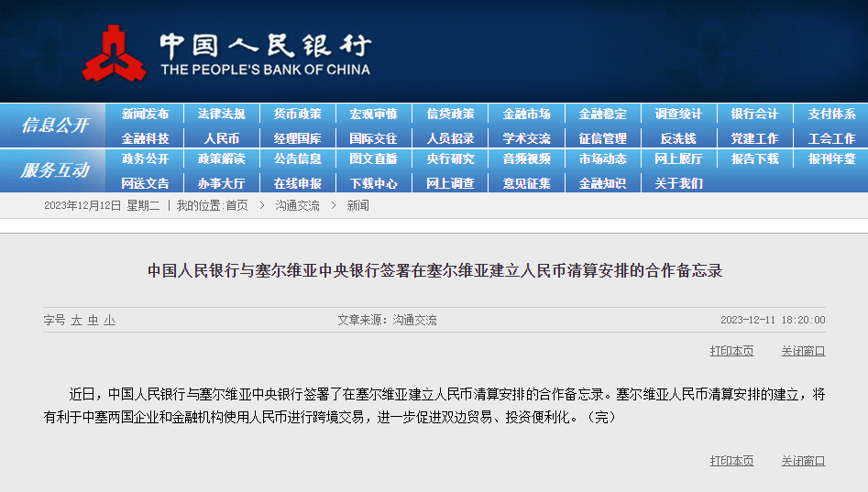Open the 关于我们 menu item
This screenshot has width=868, height=492.
(x=678, y=183)
